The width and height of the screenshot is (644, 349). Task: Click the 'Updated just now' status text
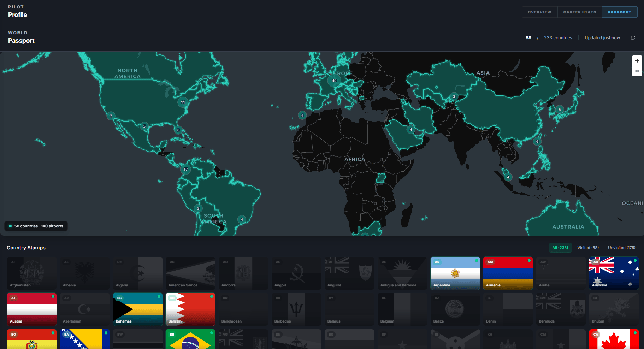tap(602, 38)
